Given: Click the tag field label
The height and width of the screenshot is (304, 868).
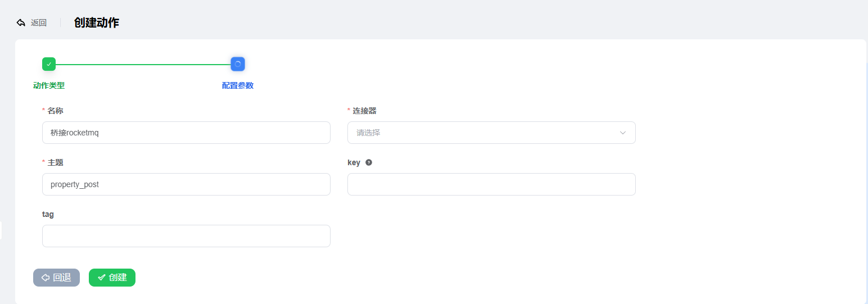Looking at the screenshot, I should point(48,214).
